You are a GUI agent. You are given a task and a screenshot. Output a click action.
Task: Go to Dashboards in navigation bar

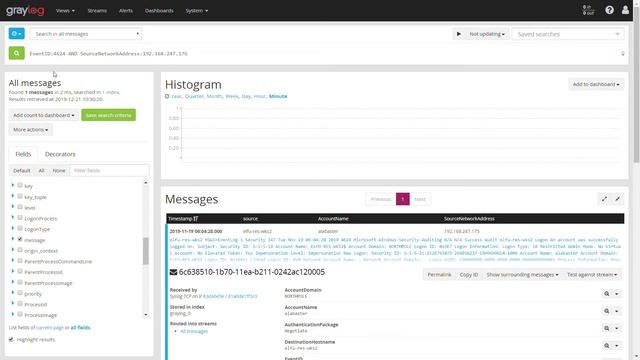tap(159, 11)
